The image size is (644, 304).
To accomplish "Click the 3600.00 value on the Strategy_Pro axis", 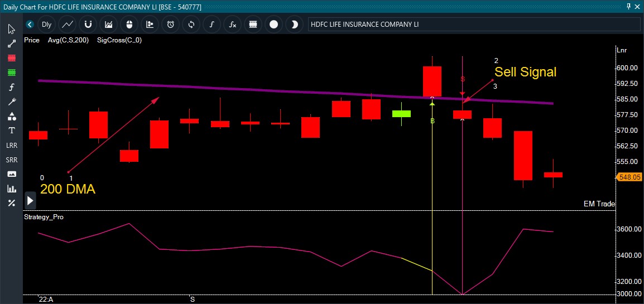I will [x=629, y=229].
